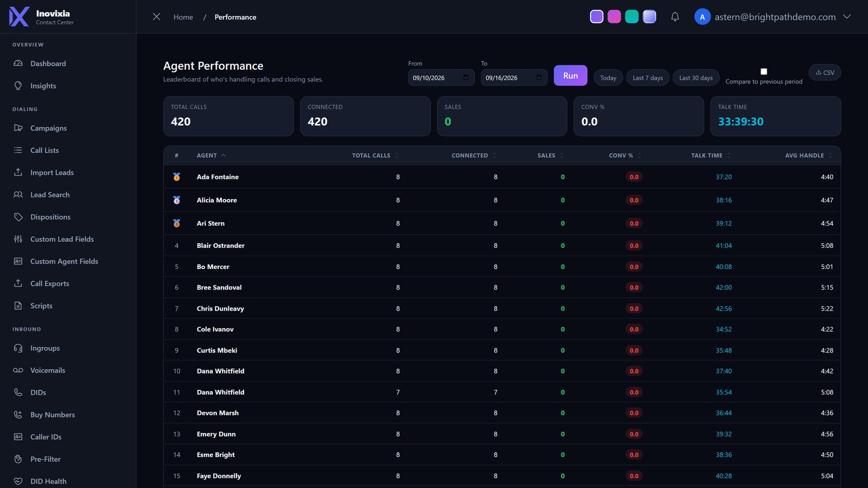
Task: Go to the Home breadcrumb
Action: [183, 17]
